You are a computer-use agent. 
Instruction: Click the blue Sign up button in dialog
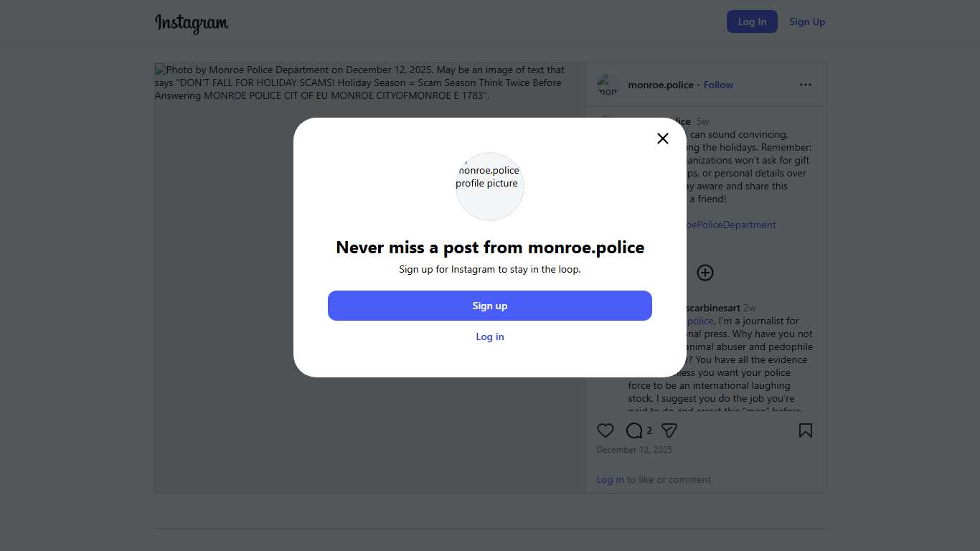(x=490, y=306)
